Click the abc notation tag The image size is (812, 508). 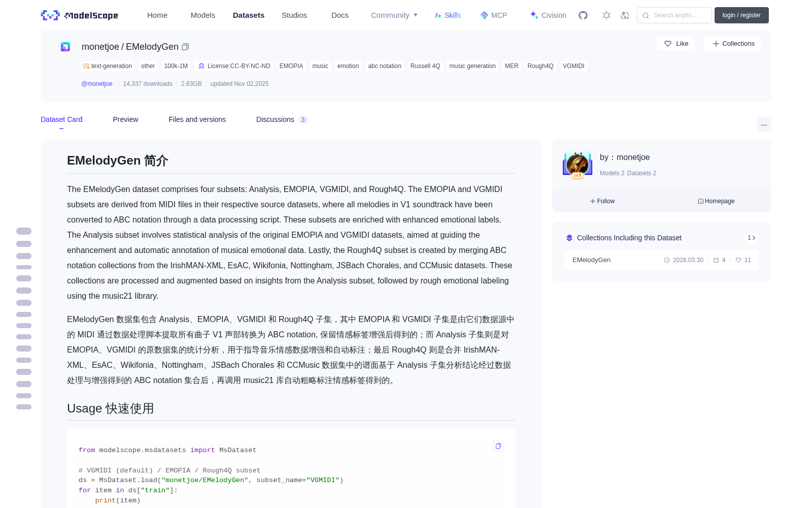[x=385, y=66]
